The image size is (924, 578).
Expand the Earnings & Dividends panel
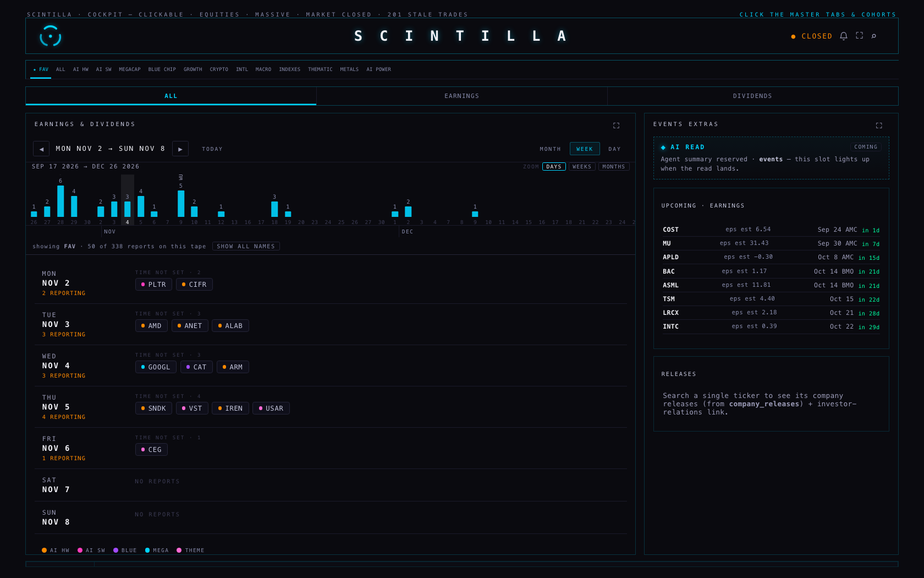coord(617,126)
